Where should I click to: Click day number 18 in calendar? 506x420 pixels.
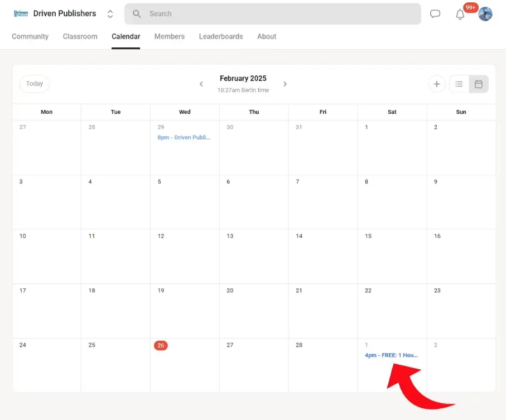coord(91,291)
